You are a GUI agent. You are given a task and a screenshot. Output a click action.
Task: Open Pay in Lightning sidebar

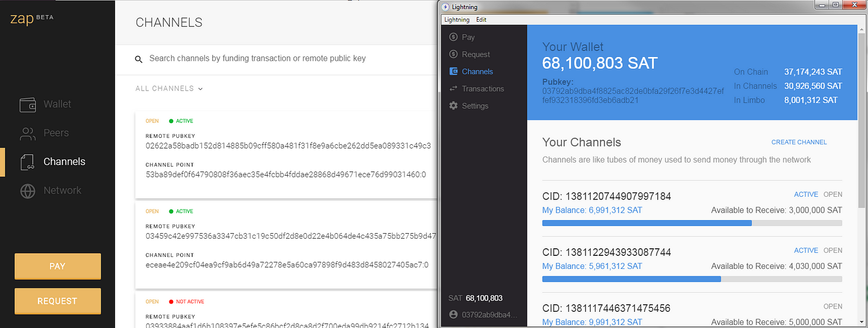pyautogui.click(x=468, y=37)
